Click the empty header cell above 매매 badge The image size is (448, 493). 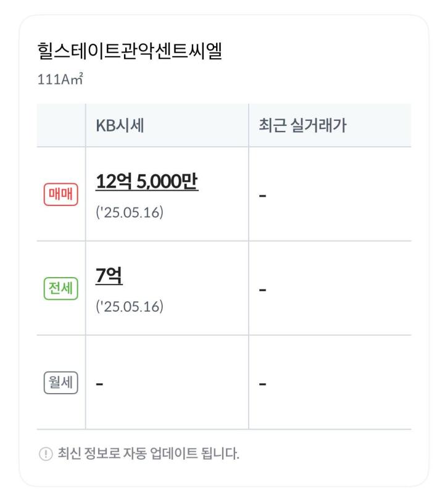point(61,125)
